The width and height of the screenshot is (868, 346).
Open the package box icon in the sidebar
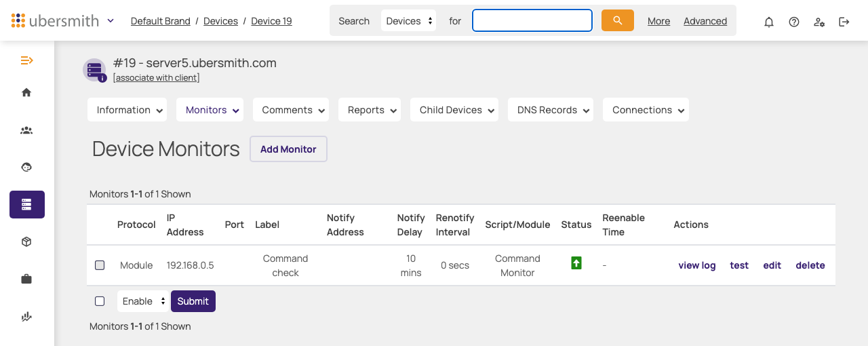[26, 242]
